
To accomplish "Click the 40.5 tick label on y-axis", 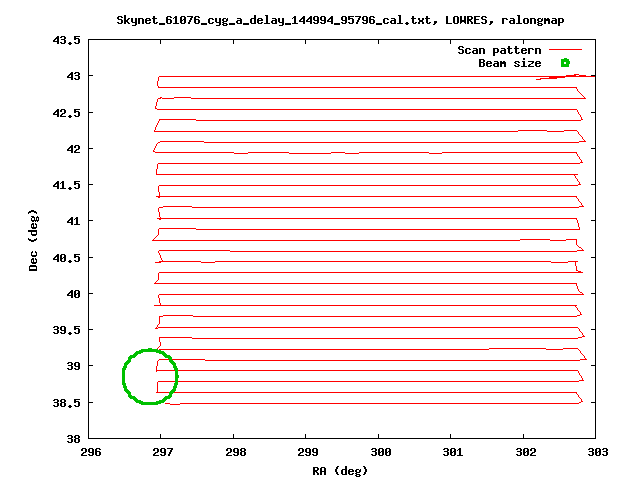I will pos(67,258).
